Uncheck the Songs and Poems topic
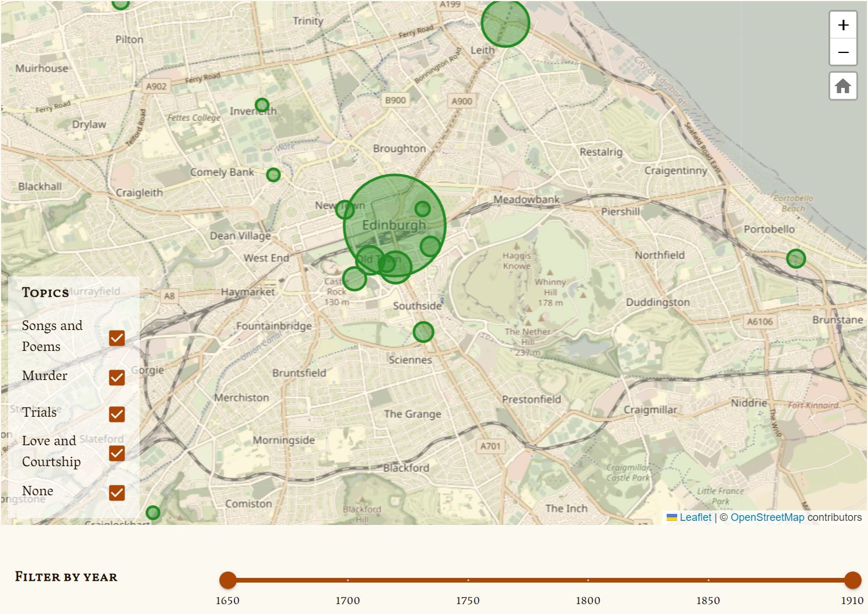The image size is (868, 614). point(117,338)
